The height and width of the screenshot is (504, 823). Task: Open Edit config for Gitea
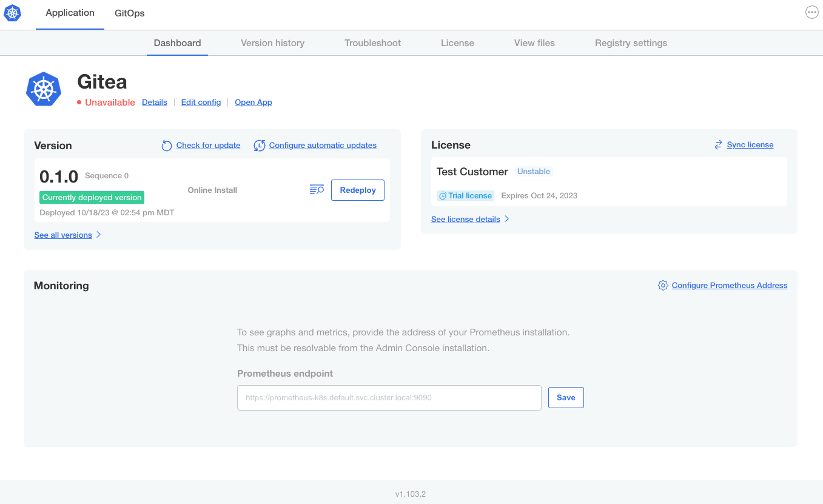[x=201, y=102]
